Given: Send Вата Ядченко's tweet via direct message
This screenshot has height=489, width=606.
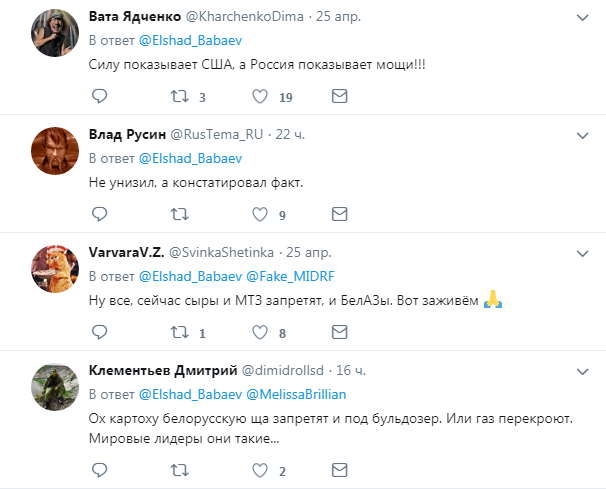Looking at the screenshot, I should click(339, 97).
